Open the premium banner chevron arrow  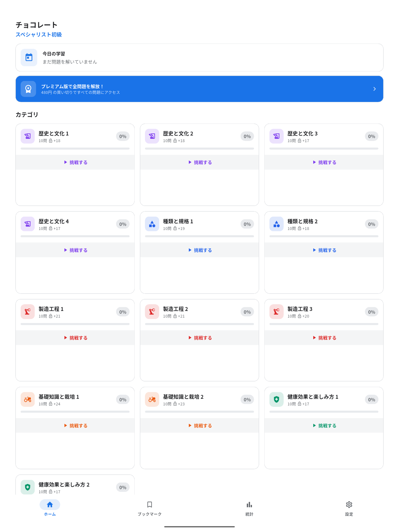374,89
